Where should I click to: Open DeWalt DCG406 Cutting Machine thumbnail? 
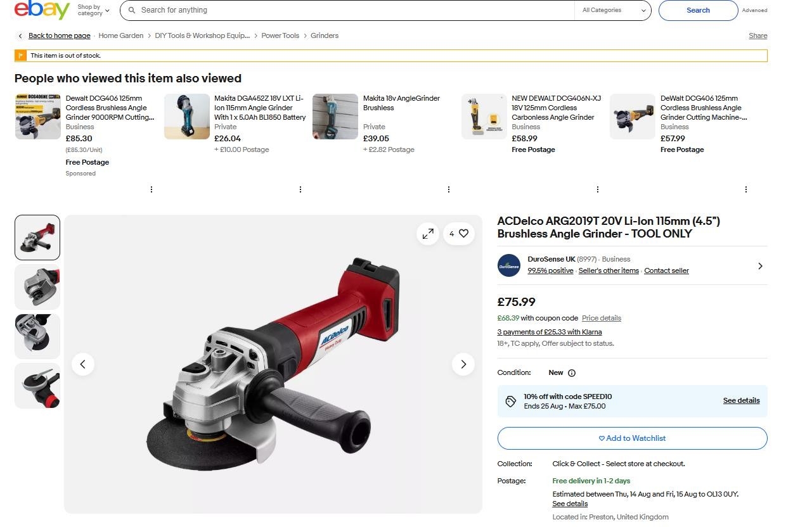tap(633, 117)
